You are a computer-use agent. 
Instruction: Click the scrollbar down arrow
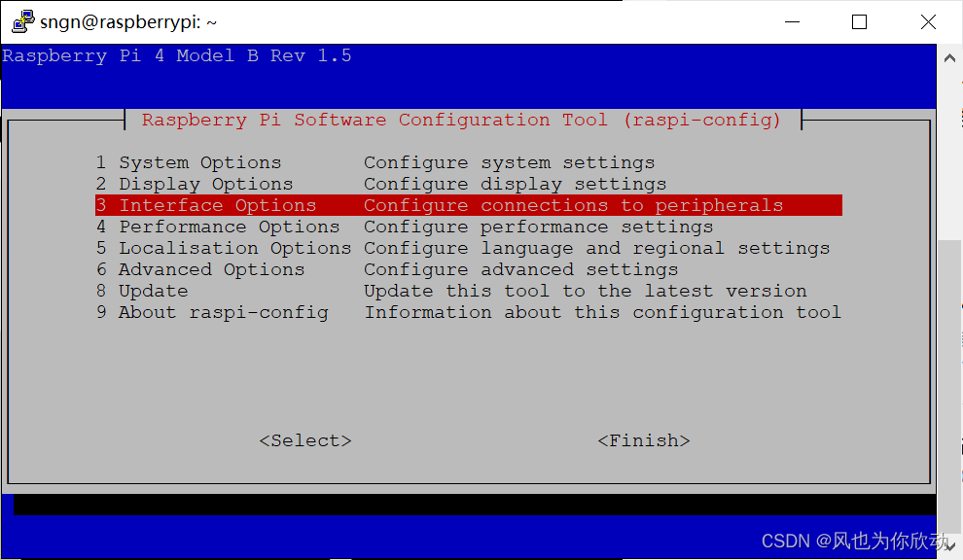click(949, 545)
